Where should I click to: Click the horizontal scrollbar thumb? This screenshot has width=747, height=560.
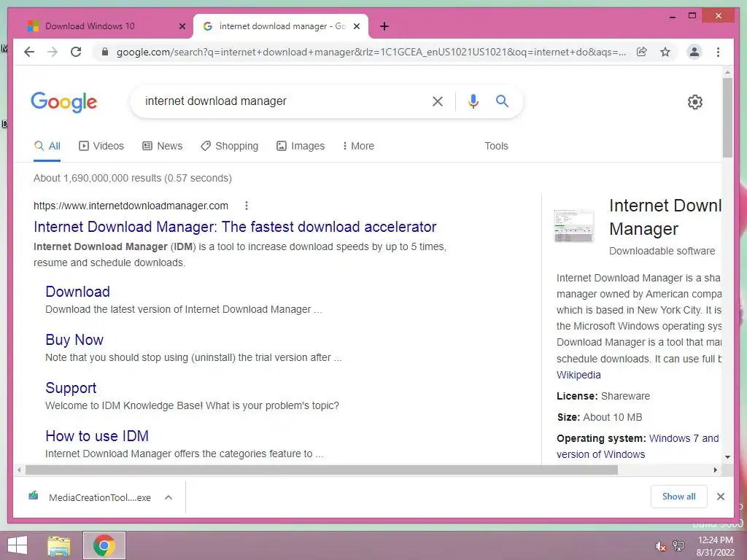[x=322, y=470]
